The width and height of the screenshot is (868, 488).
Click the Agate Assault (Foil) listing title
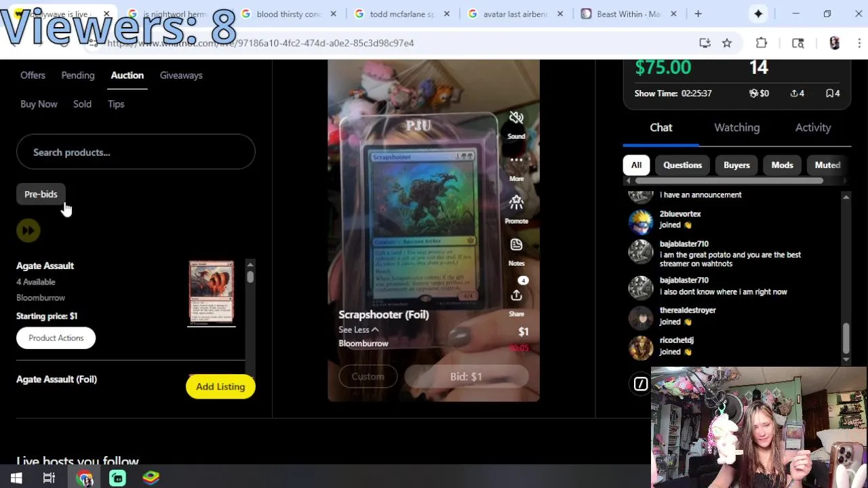[56, 379]
